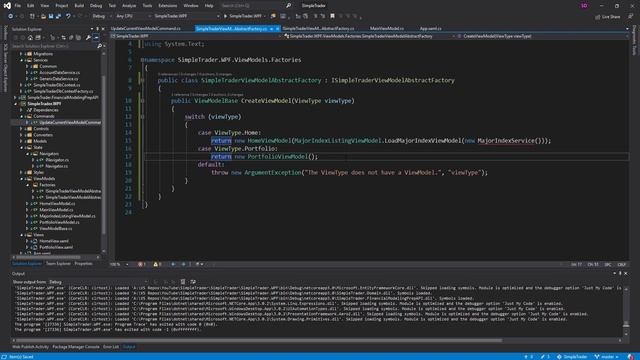Select Navigator.cs in Navigators folder

click(x=56, y=166)
